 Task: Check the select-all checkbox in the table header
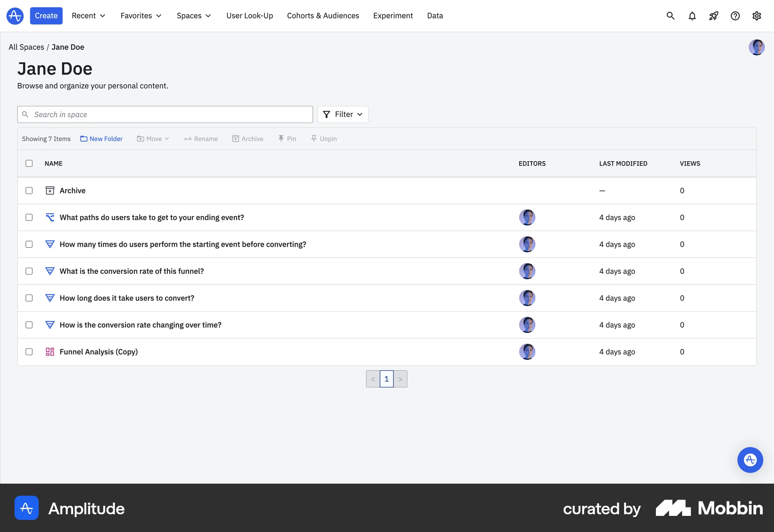(29, 163)
